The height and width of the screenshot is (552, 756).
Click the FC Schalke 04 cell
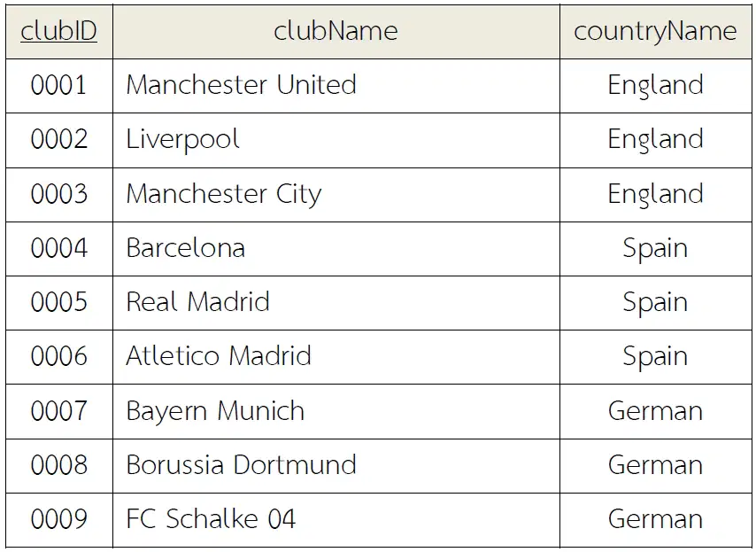[336, 520]
